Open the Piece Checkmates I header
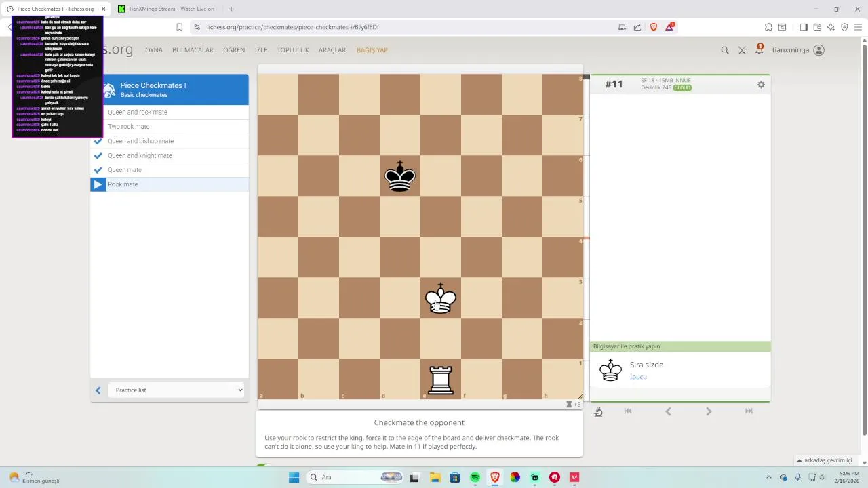 (170, 89)
